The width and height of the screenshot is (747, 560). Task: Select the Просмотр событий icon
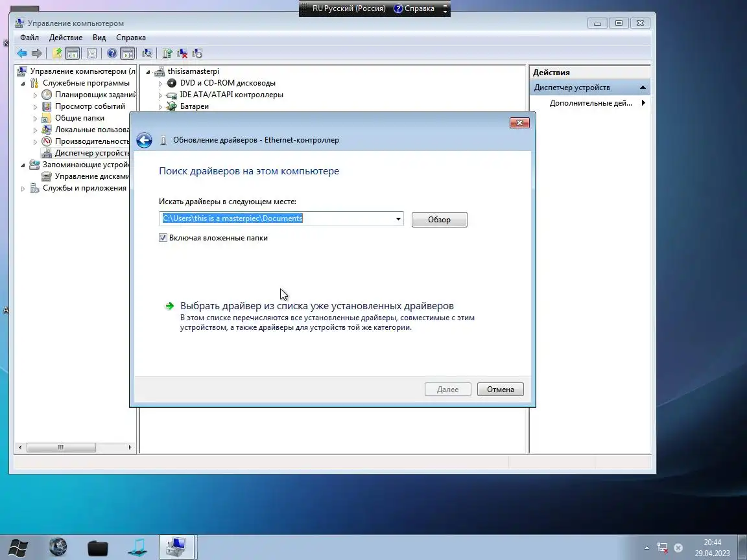click(47, 106)
